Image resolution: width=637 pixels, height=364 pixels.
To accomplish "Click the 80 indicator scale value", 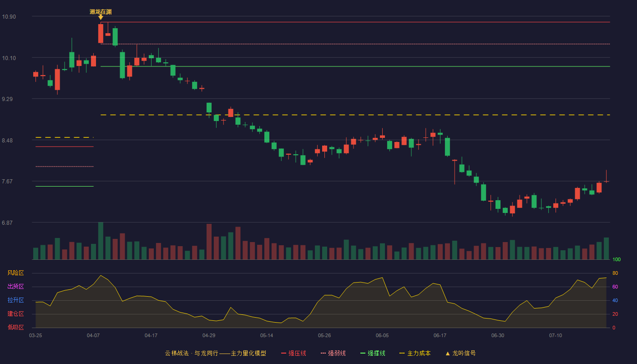I will coord(615,273).
